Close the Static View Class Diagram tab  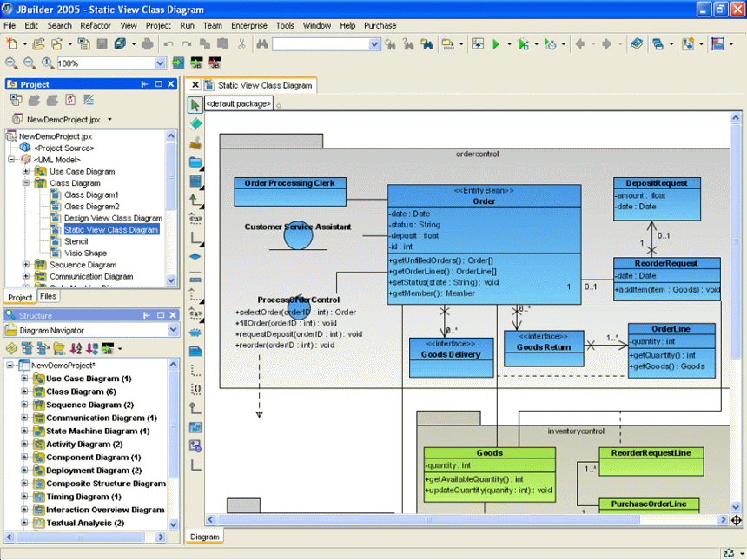(195, 85)
